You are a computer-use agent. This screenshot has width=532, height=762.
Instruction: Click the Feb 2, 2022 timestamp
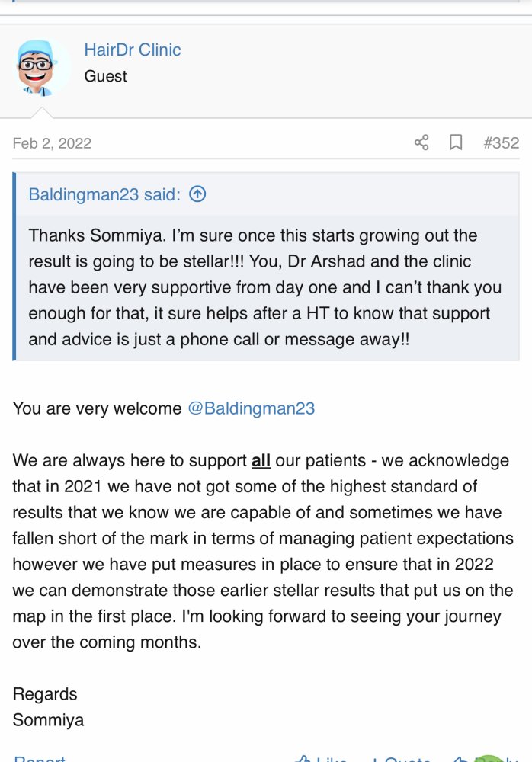[52, 143]
